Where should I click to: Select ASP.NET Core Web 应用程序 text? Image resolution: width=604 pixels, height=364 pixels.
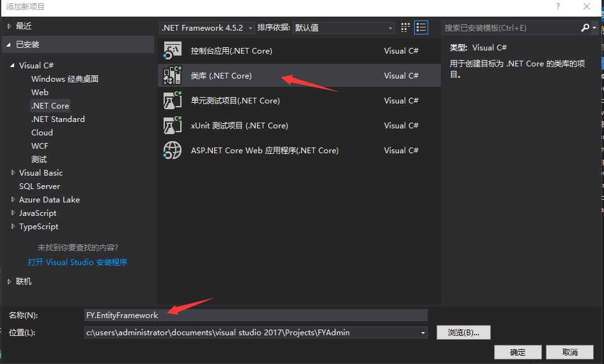click(265, 151)
